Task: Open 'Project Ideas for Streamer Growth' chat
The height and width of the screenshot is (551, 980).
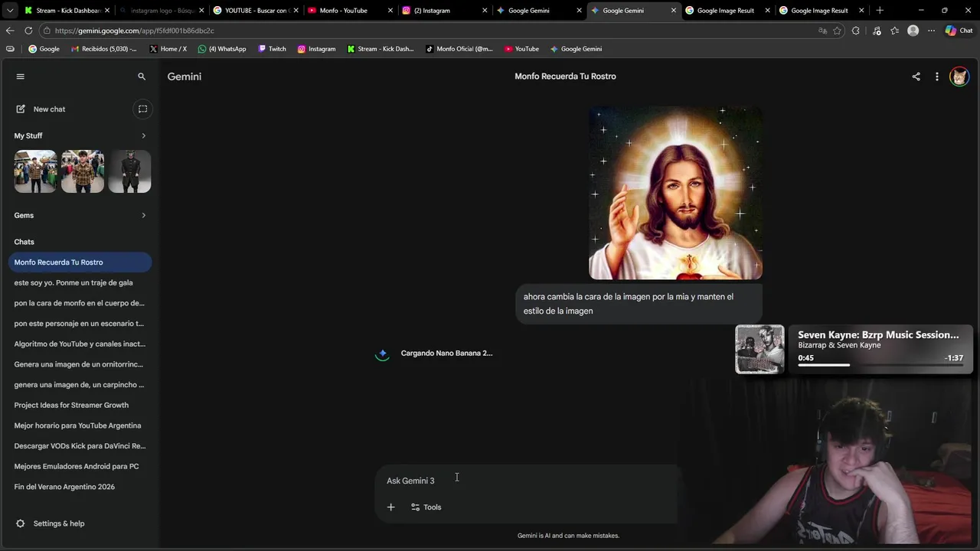Action: pyautogui.click(x=80, y=405)
